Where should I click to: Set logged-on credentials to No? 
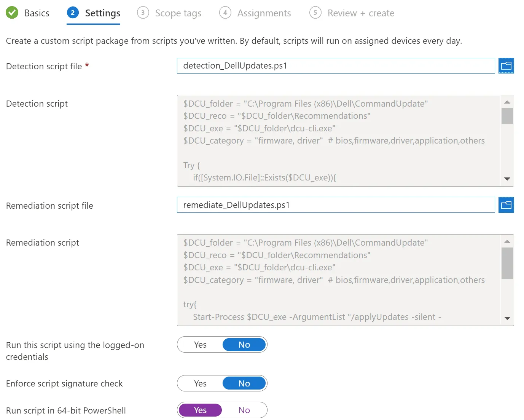[x=244, y=345]
